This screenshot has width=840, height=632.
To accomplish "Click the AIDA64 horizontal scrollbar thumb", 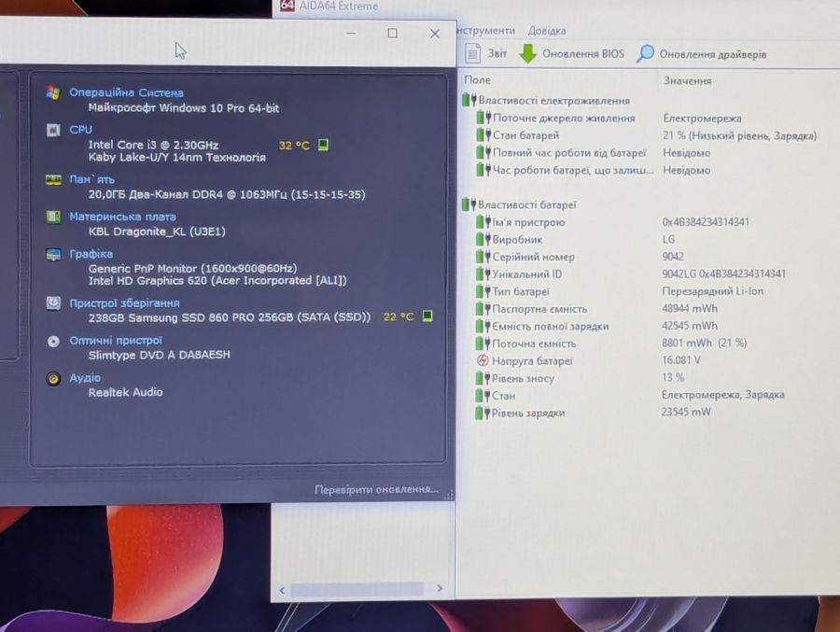I will pyautogui.click(x=357, y=589).
